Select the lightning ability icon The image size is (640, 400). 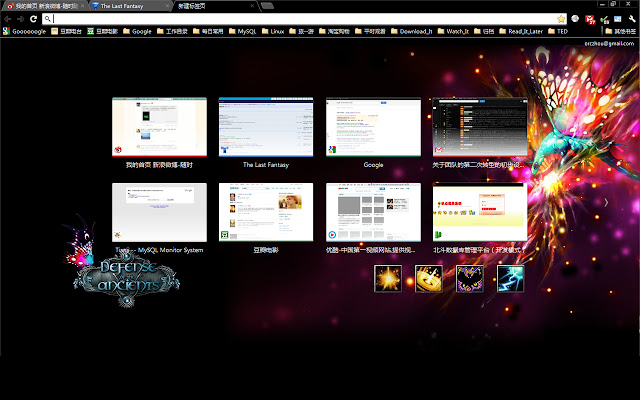pos(510,279)
